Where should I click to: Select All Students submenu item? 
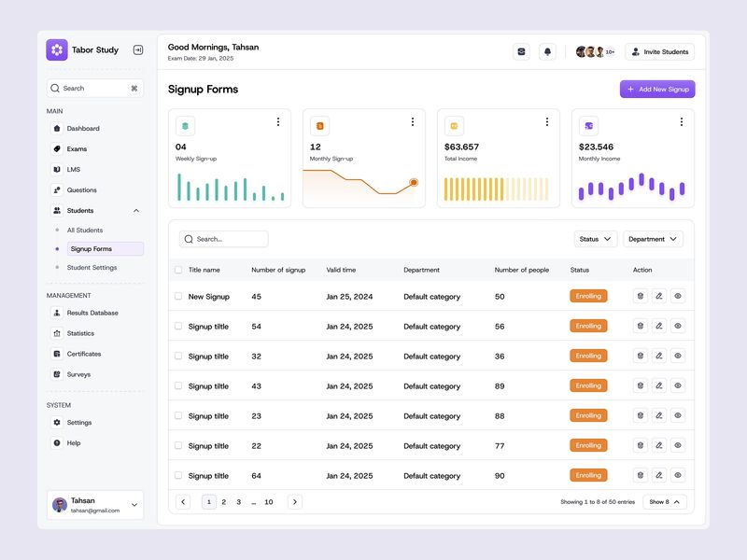tap(85, 230)
